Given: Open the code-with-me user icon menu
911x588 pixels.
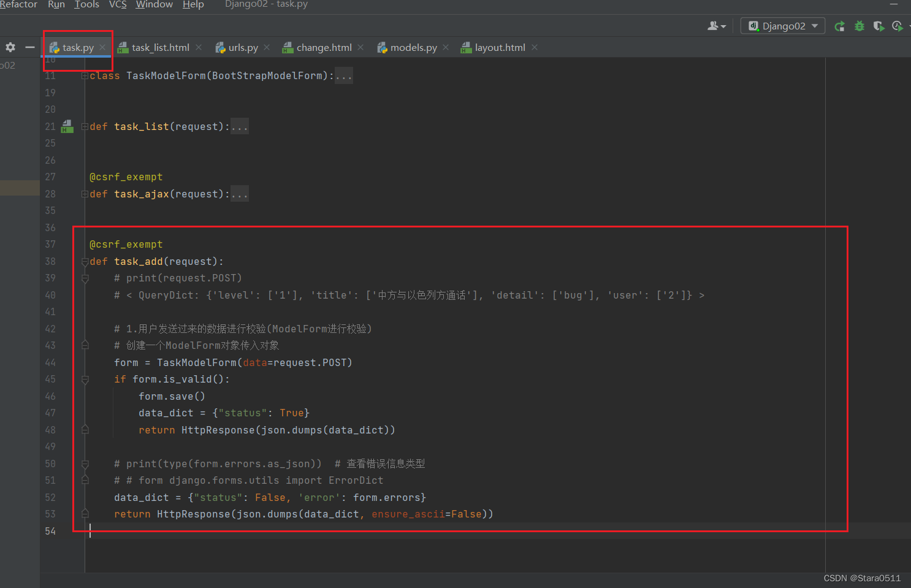Looking at the screenshot, I should coord(716,26).
